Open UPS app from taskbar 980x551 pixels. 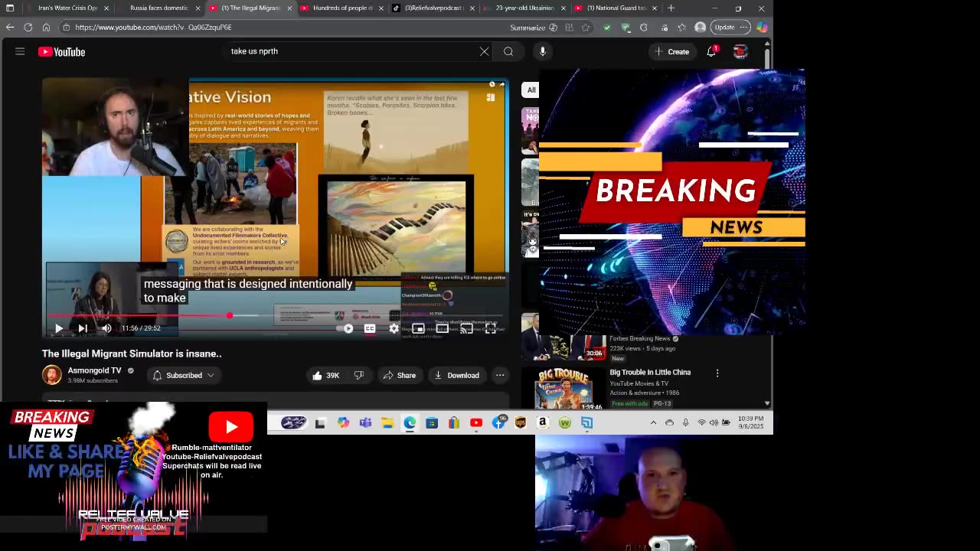click(x=521, y=422)
